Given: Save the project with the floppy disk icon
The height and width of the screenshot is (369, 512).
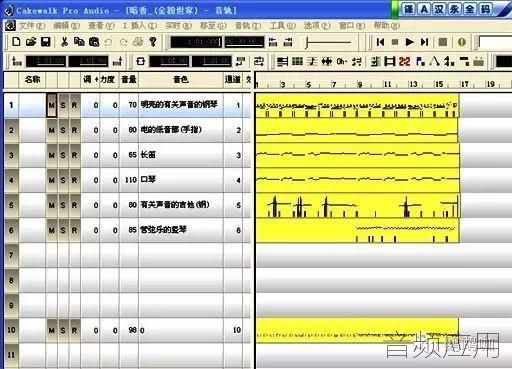Looking at the screenshot, I should (46, 42).
